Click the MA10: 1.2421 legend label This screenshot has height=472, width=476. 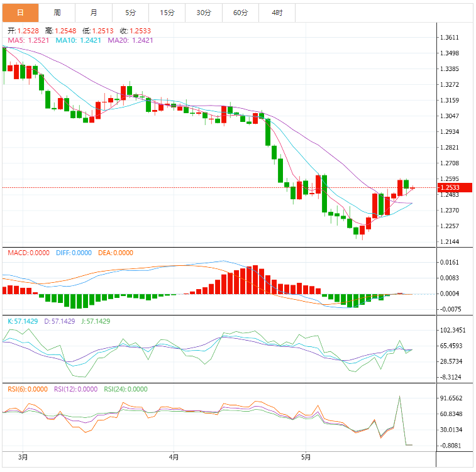tap(79, 40)
